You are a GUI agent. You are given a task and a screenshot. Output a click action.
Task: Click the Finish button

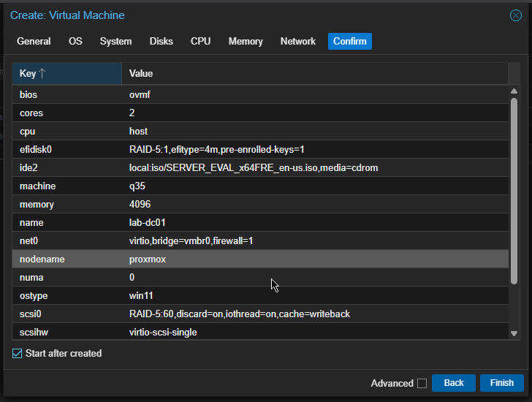[x=502, y=383]
